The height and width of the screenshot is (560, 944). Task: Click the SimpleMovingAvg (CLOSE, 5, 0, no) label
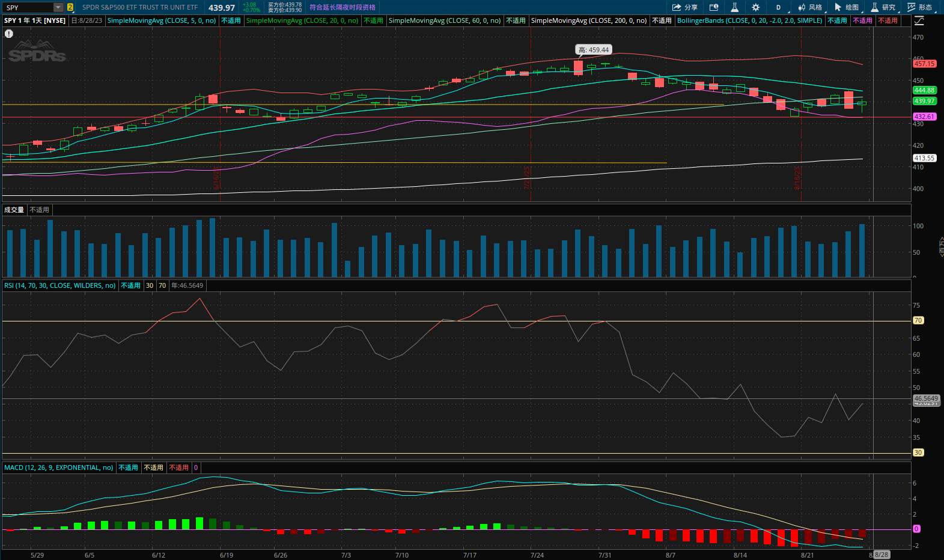pos(162,20)
